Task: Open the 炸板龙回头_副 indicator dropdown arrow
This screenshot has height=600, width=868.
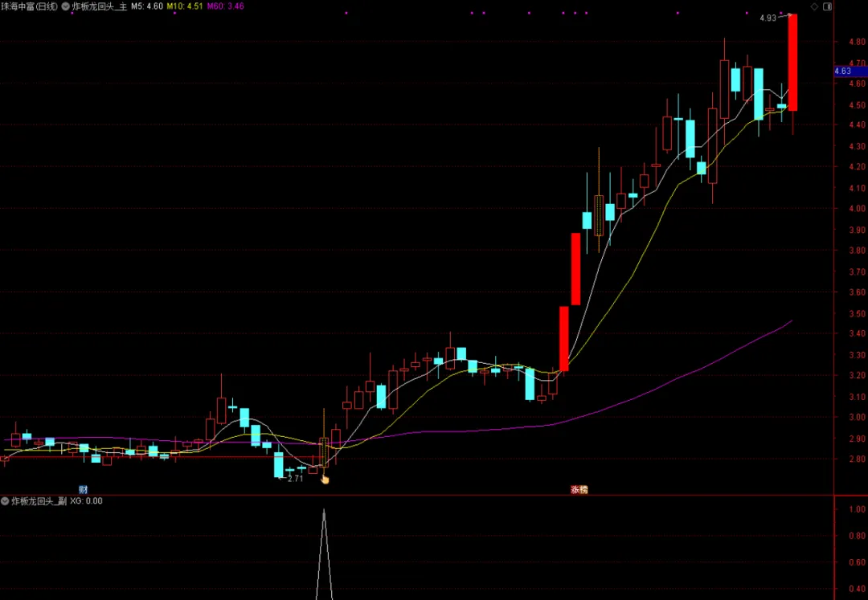Action: coord(5,501)
